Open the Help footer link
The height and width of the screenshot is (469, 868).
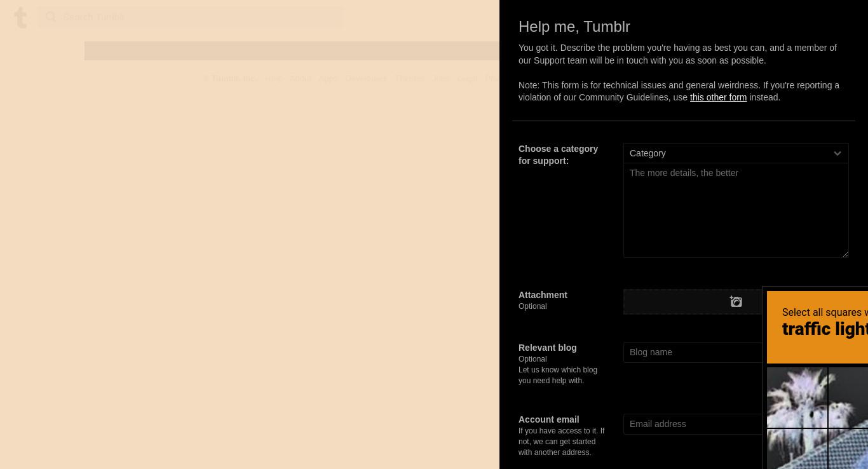pyautogui.click(x=273, y=79)
